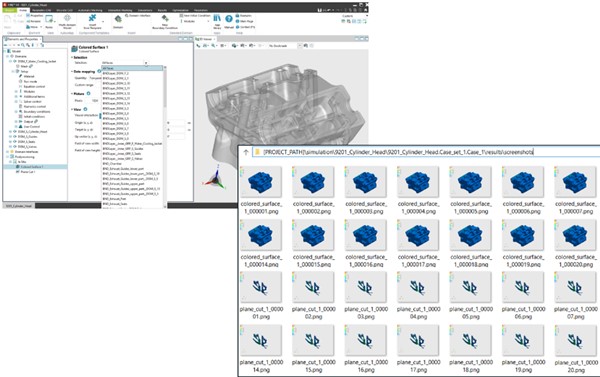Screen dimensions: 600x377
Task: Toggle visibility eye of the Cylinder_Head domain
Action: (15, 131)
